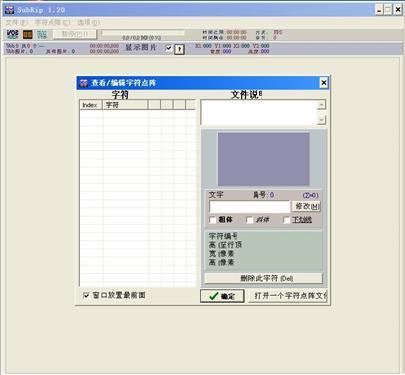Click the purple character preview area

(263, 159)
